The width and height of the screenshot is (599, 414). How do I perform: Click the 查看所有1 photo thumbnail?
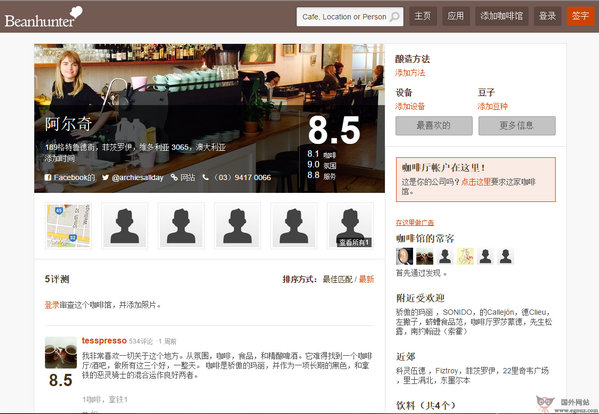pos(350,226)
